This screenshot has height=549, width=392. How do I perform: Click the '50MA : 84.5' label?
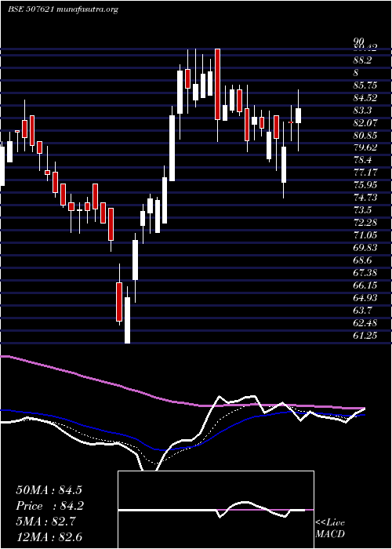[x=49, y=490]
